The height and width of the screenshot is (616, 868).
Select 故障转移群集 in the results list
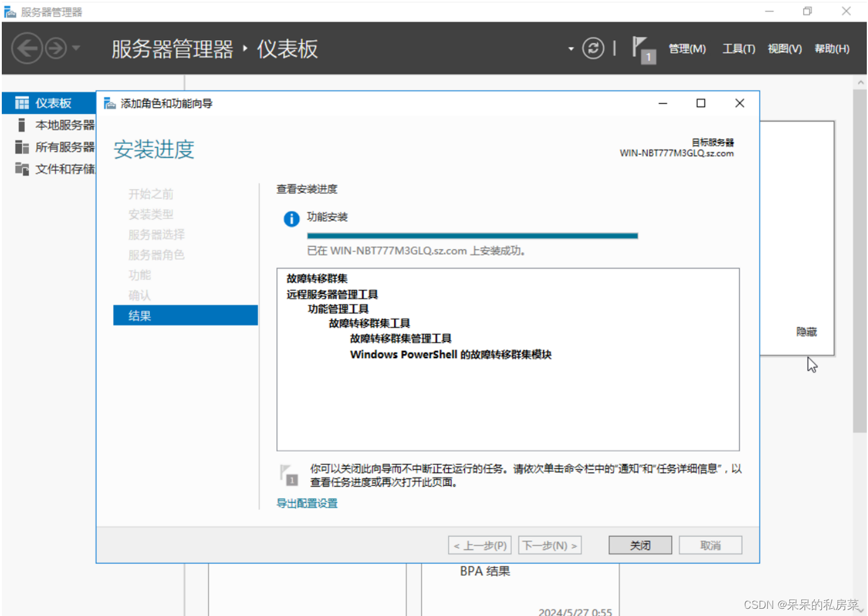click(317, 278)
